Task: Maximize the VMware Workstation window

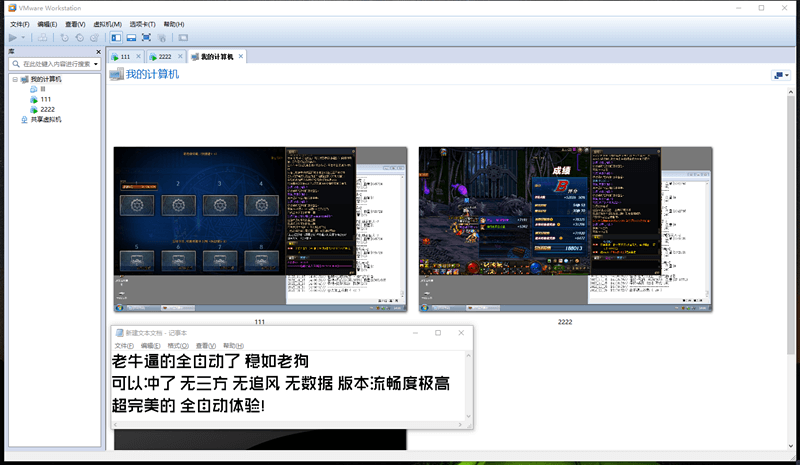Action: point(761,8)
